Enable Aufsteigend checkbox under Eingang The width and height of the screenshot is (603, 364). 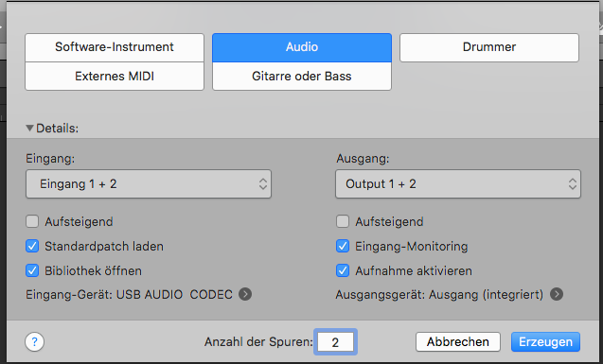click(32, 221)
